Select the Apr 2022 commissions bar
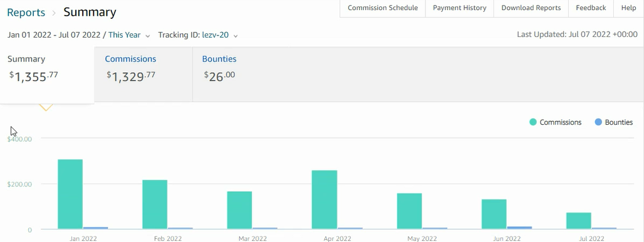The height and width of the screenshot is (242, 644). click(x=325, y=199)
